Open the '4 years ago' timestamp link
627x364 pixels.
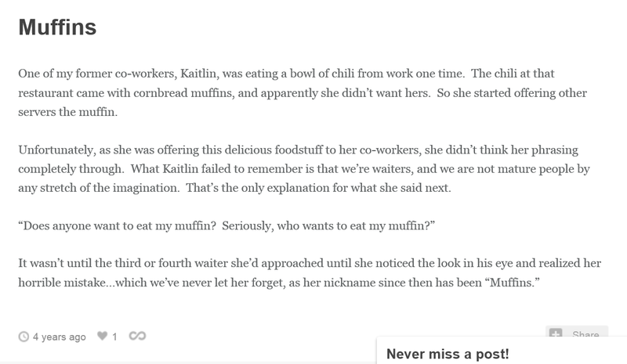(60, 337)
